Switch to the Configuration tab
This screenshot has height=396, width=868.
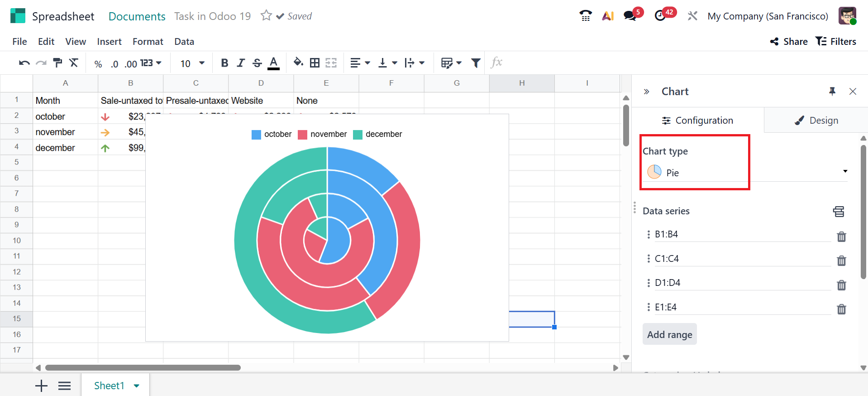point(697,120)
